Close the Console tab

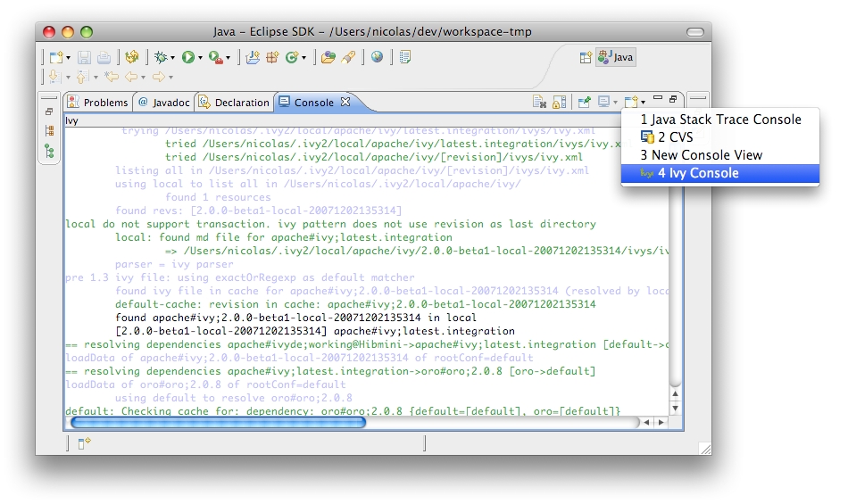click(345, 102)
